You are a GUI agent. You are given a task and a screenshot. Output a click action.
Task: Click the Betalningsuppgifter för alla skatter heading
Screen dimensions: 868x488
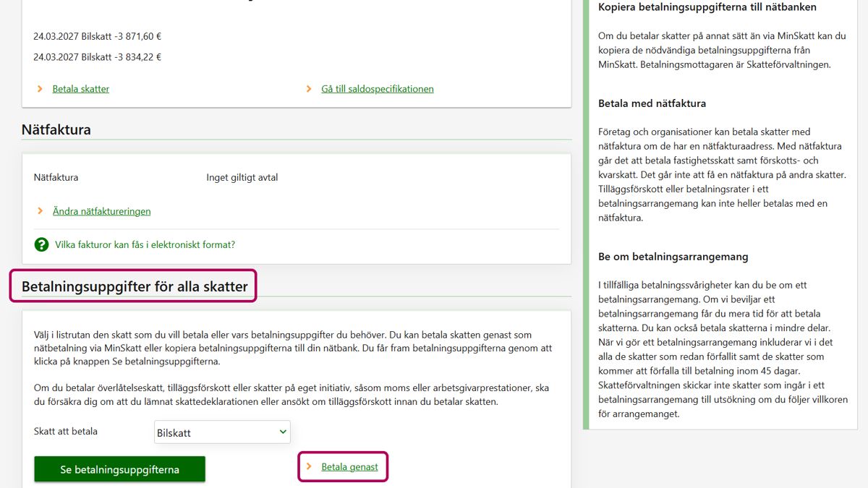click(135, 286)
